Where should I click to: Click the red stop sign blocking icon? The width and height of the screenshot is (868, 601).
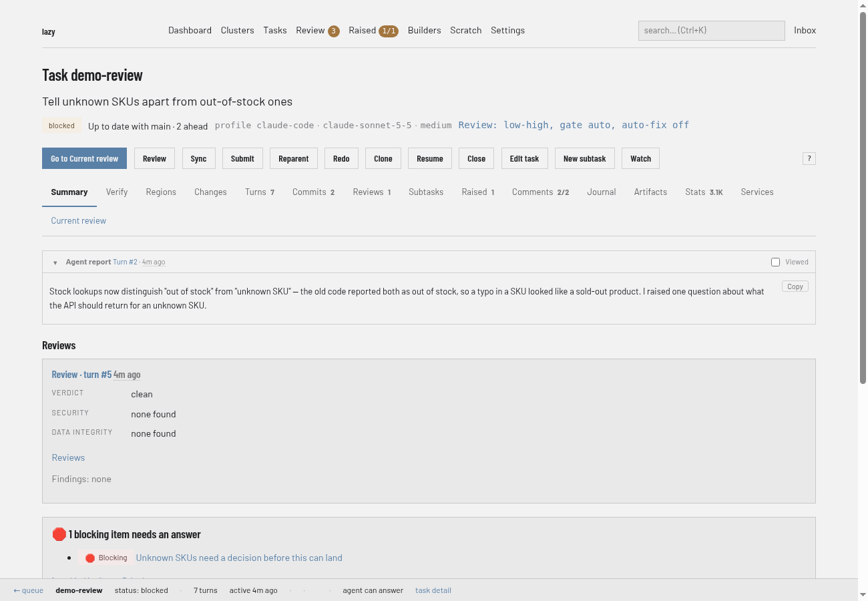[x=59, y=534]
